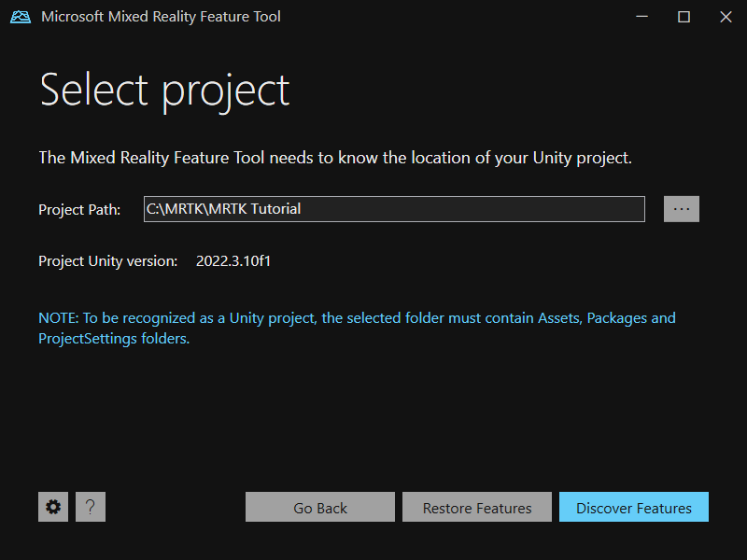This screenshot has width=747, height=560.
Task: Click the NOTE text about Assets and Packages folders
Action: [x=357, y=328]
